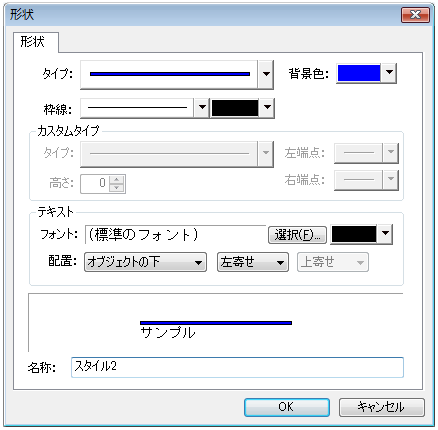Expand the 枠線 color dropdown arrow
This screenshot has width=438, height=430.
click(267, 108)
